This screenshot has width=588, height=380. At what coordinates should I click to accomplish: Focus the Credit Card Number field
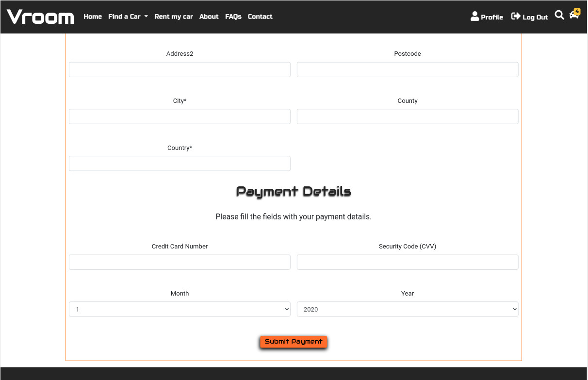click(180, 262)
